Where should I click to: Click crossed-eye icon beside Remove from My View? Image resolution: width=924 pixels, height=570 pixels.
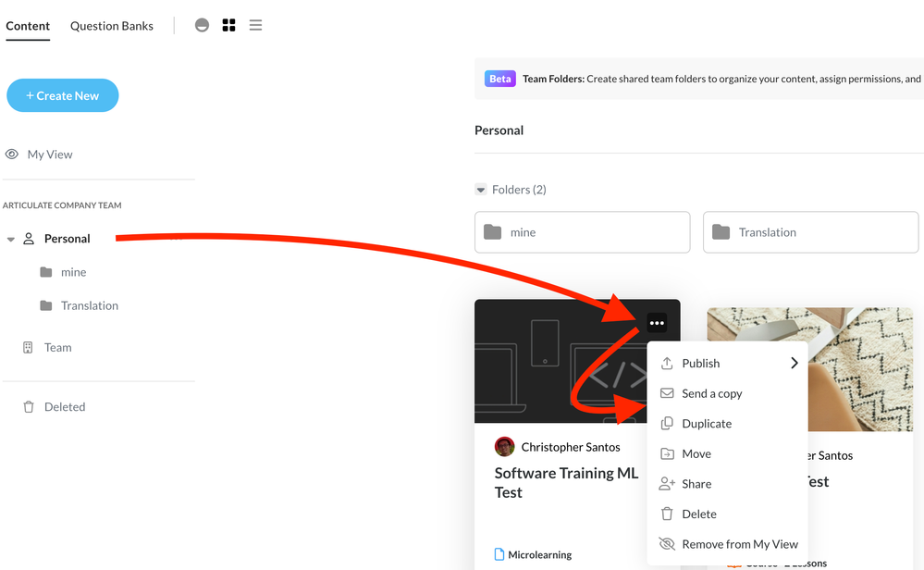pos(667,543)
